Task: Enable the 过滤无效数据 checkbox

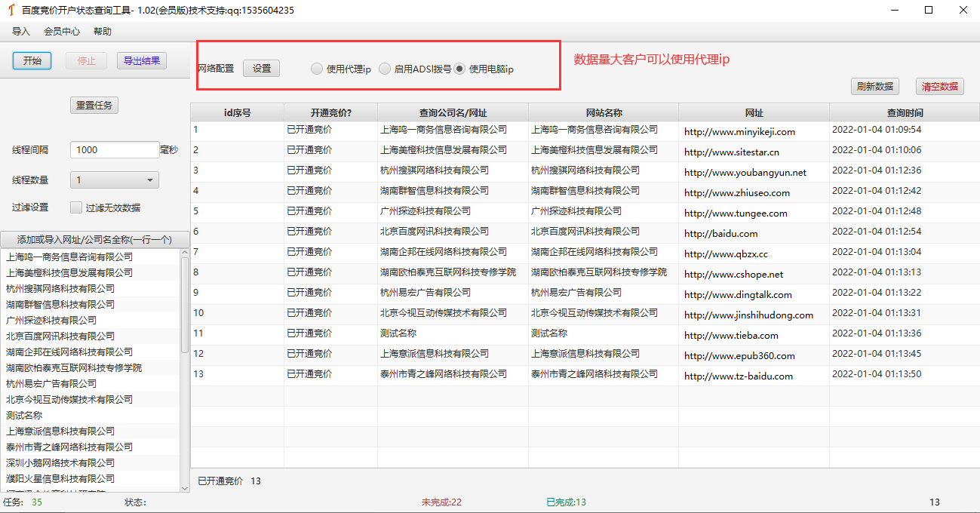Action: pos(76,207)
